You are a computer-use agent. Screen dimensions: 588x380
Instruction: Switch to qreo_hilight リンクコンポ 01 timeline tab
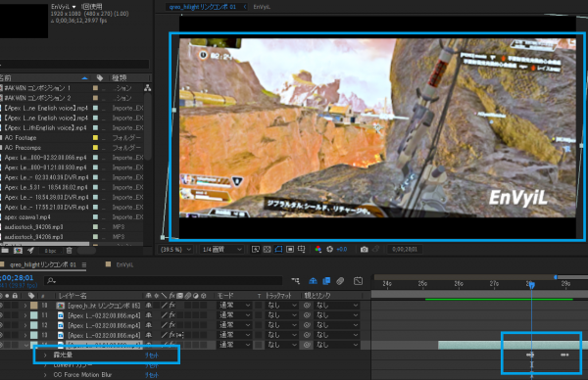[x=43, y=264]
